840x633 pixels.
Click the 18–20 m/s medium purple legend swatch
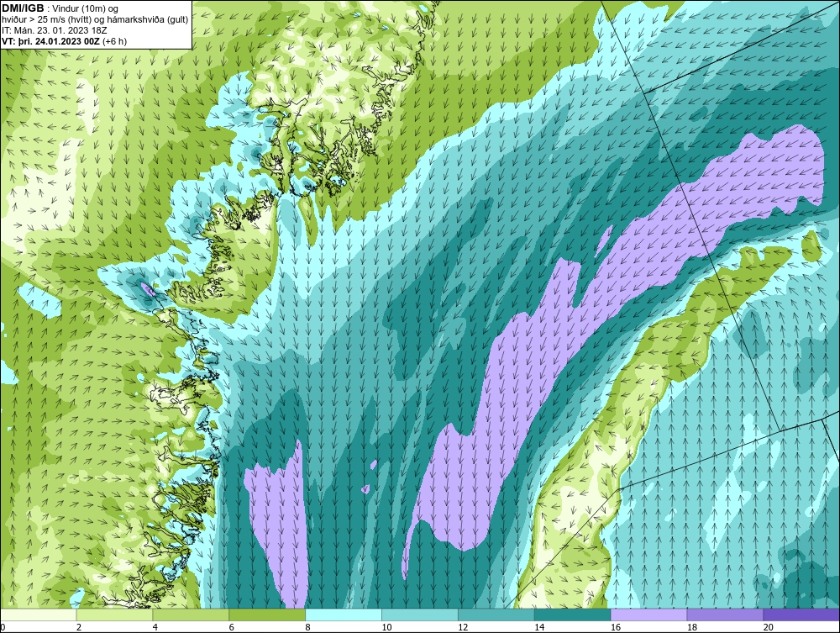726,615
